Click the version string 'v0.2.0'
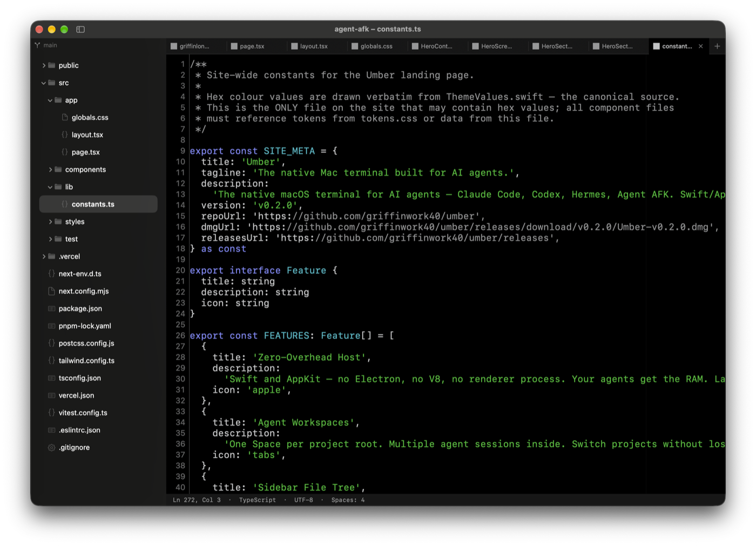This screenshot has height=546, width=756. coord(275,205)
